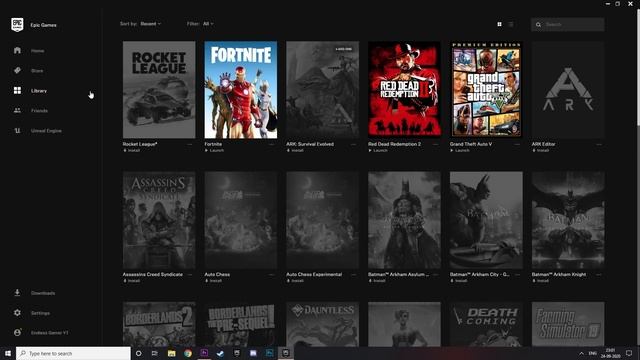This screenshot has height=360, width=640.
Task: Click the Friends people icon
Action: coord(17,110)
